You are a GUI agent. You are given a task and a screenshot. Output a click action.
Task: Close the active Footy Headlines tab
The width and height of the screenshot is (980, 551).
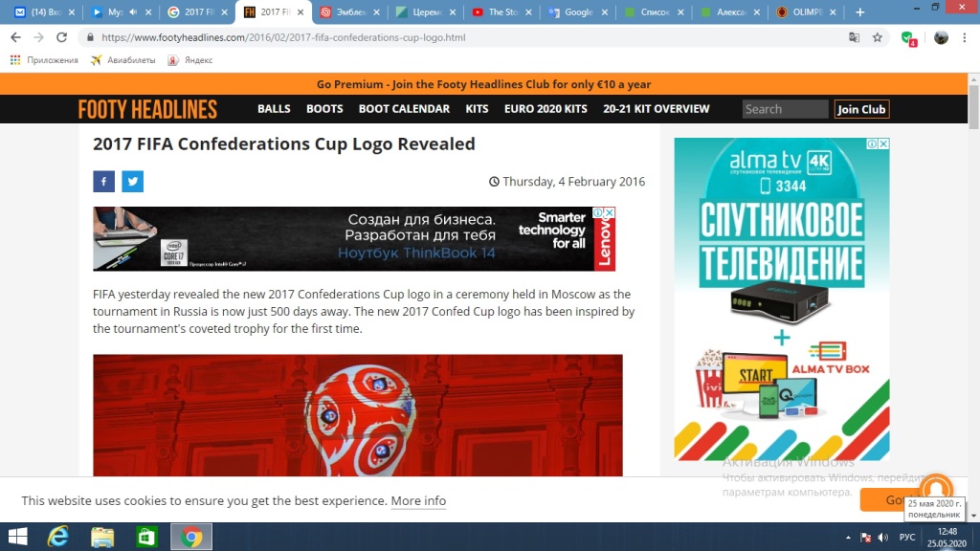click(301, 11)
